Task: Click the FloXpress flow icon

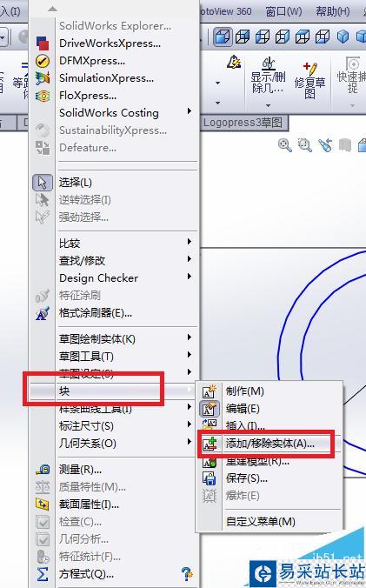Action: click(43, 96)
